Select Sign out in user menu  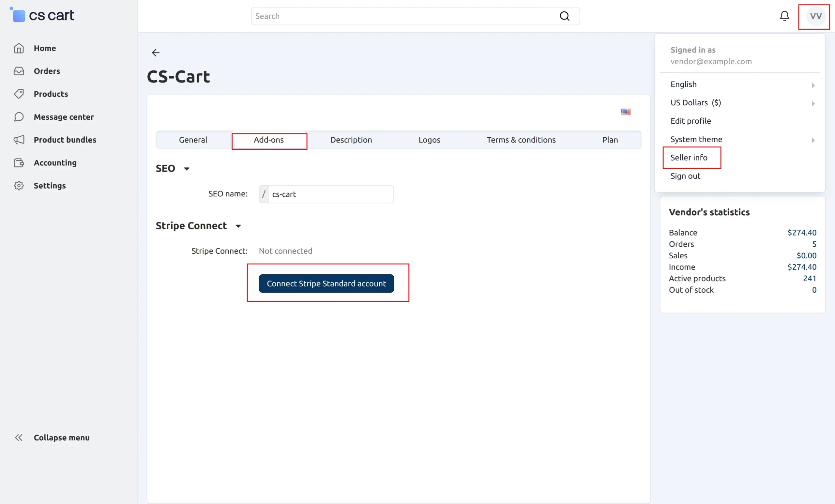[685, 176]
